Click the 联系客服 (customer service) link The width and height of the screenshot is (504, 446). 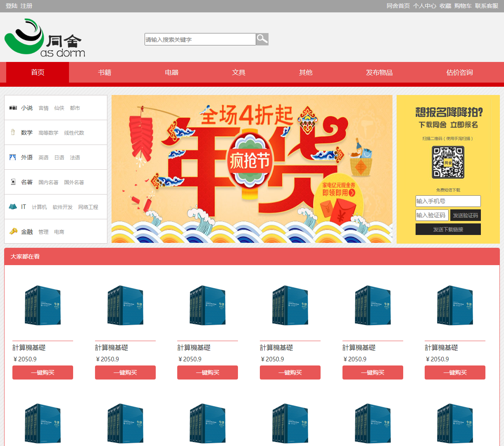pos(487,6)
